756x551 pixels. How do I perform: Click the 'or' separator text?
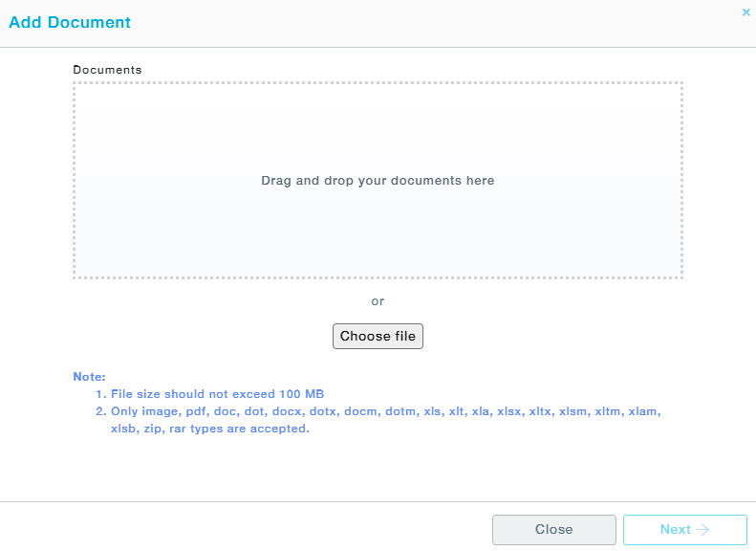pos(378,301)
